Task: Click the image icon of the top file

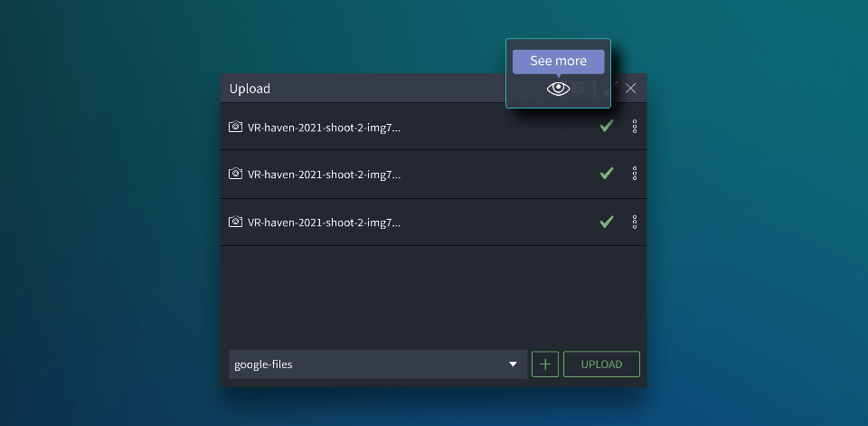Action: click(x=235, y=127)
